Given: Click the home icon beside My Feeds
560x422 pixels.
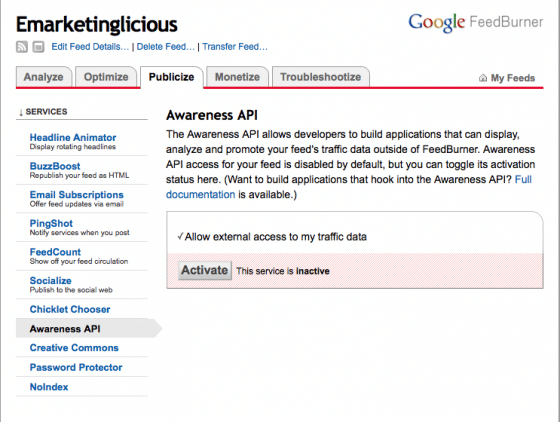Looking at the screenshot, I should pos(482,78).
